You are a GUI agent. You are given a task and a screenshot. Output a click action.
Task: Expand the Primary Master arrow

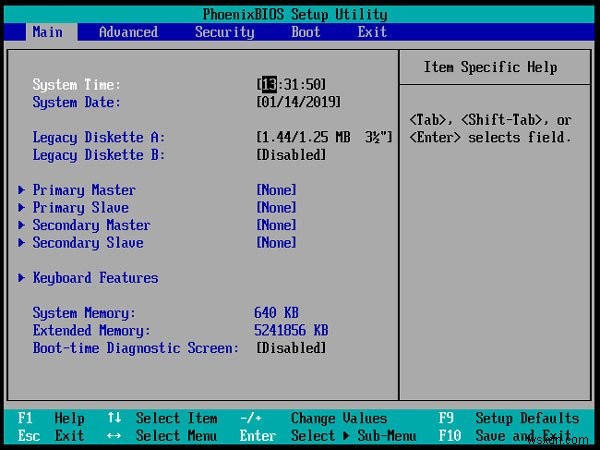(21, 190)
